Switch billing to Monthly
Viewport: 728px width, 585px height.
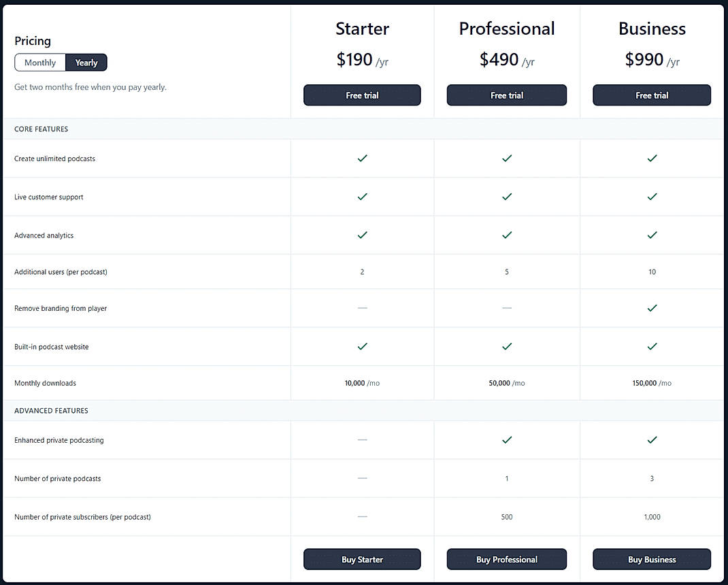(39, 62)
